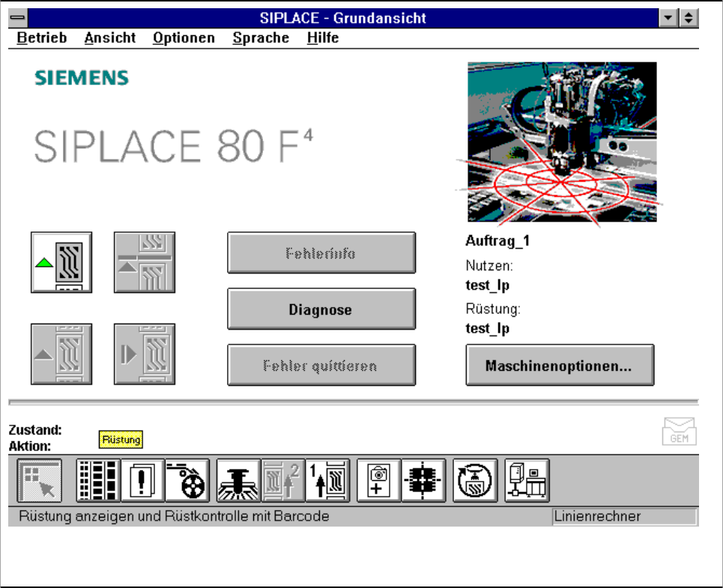Click the Fehler quittieren button

[321, 366]
